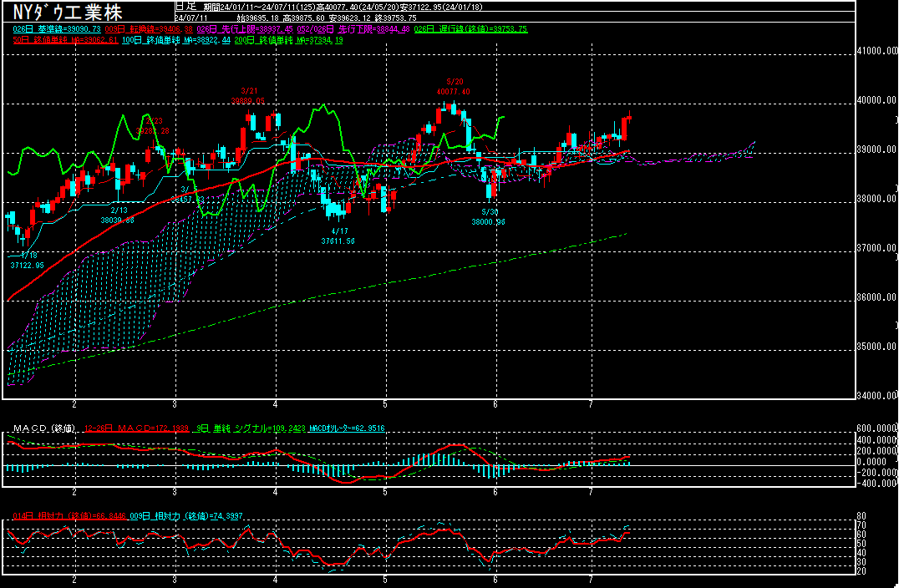Click the 026日 遅行線(終値) legend label
The image size is (899, 588).
[x=470, y=29]
